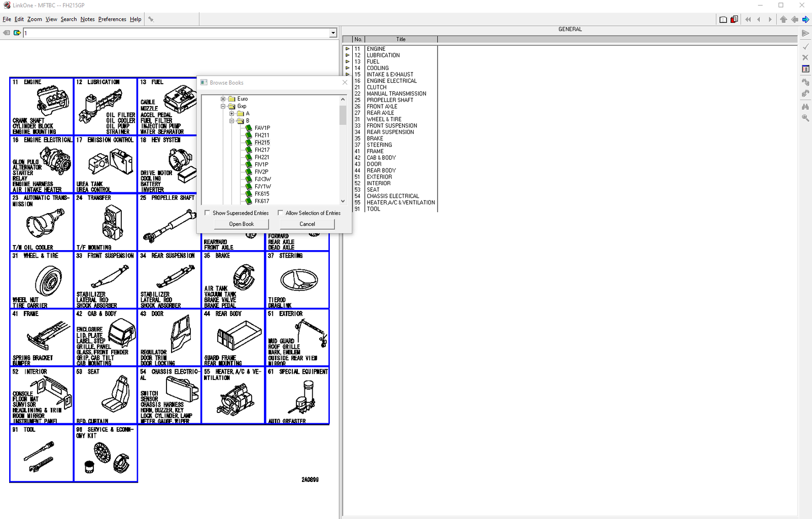The image size is (812, 519).
Task: Click Cancel in Browse Books dialog
Action: [x=307, y=224]
